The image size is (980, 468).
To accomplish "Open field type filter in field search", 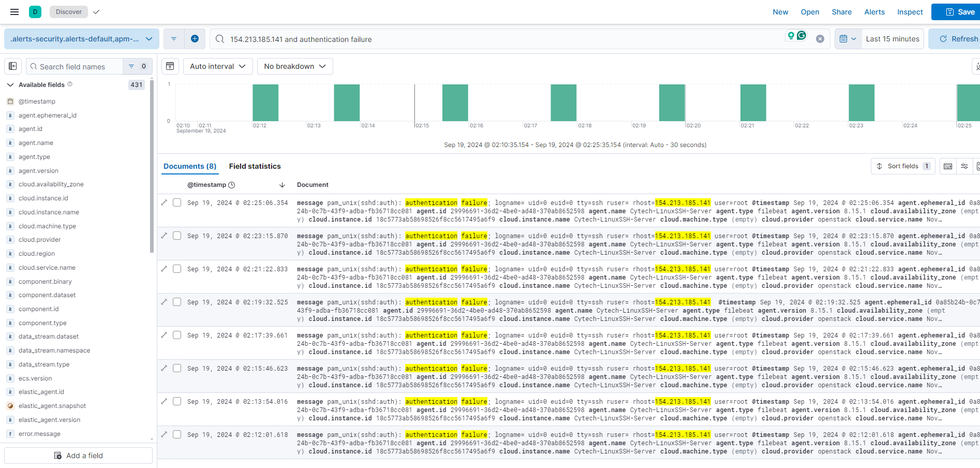I will (x=138, y=66).
